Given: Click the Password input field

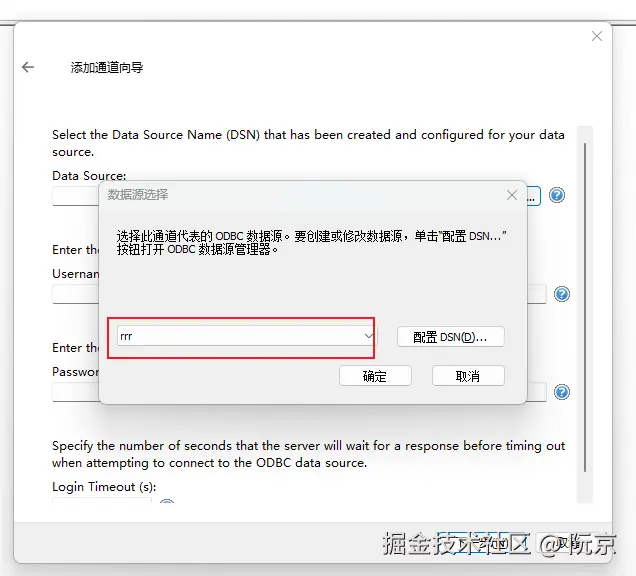Looking at the screenshot, I should 75,392.
